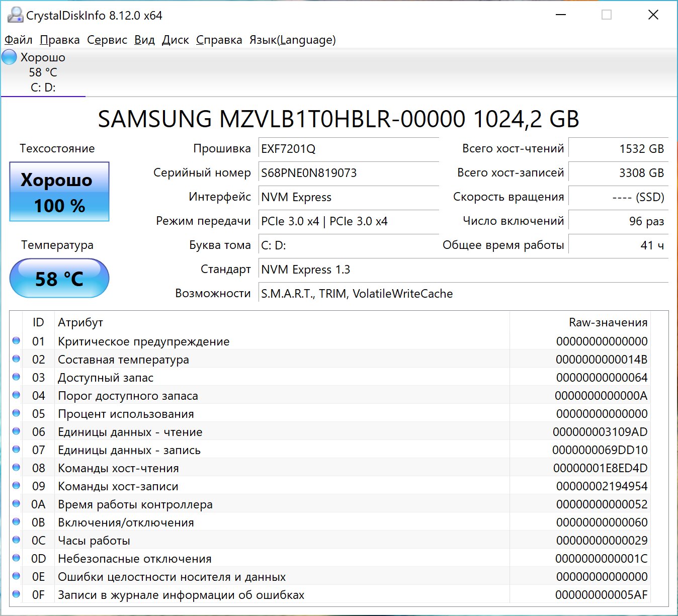Viewport: 678px width, 616px height.
Task: Click the Атрибут column header
Action: point(80,322)
